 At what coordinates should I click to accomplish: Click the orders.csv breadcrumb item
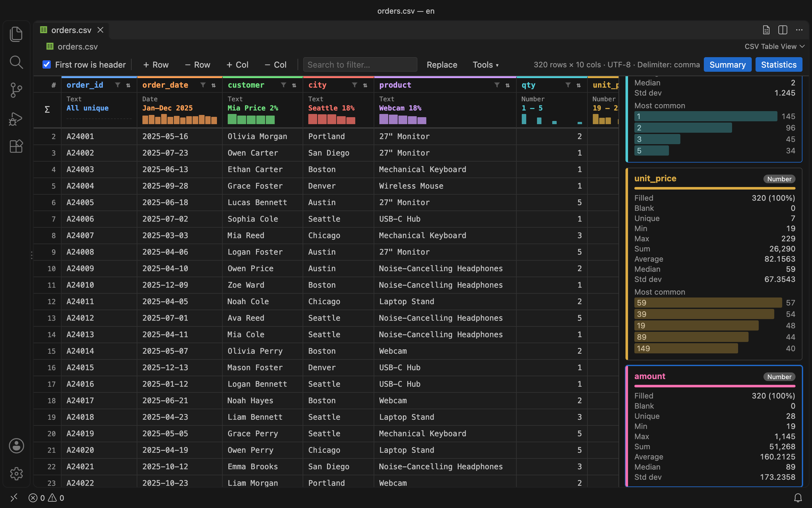[72, 46]
